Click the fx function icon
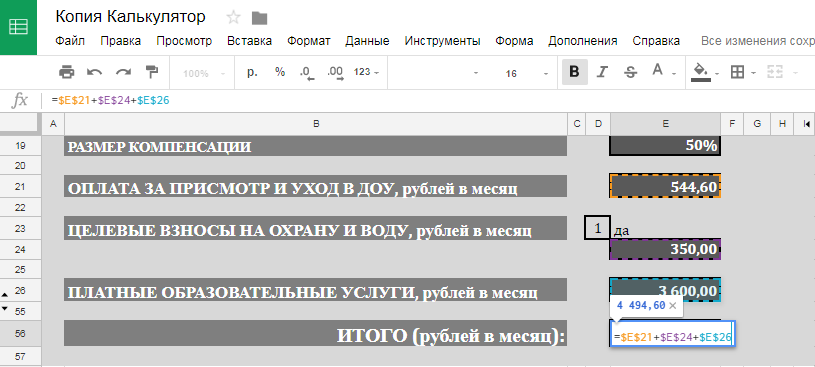The width and height of the screenshot is (815, 367). click(19, 100)
